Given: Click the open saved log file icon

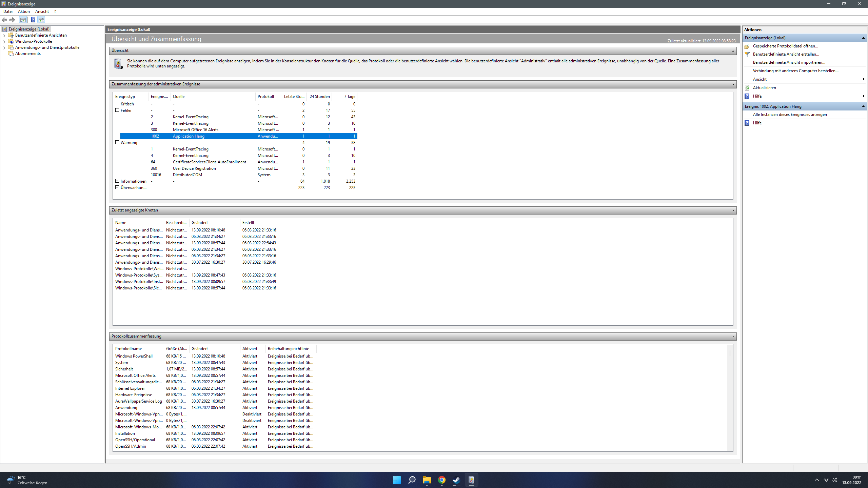Looking at the screenshot, I should [x=747, y=46].
